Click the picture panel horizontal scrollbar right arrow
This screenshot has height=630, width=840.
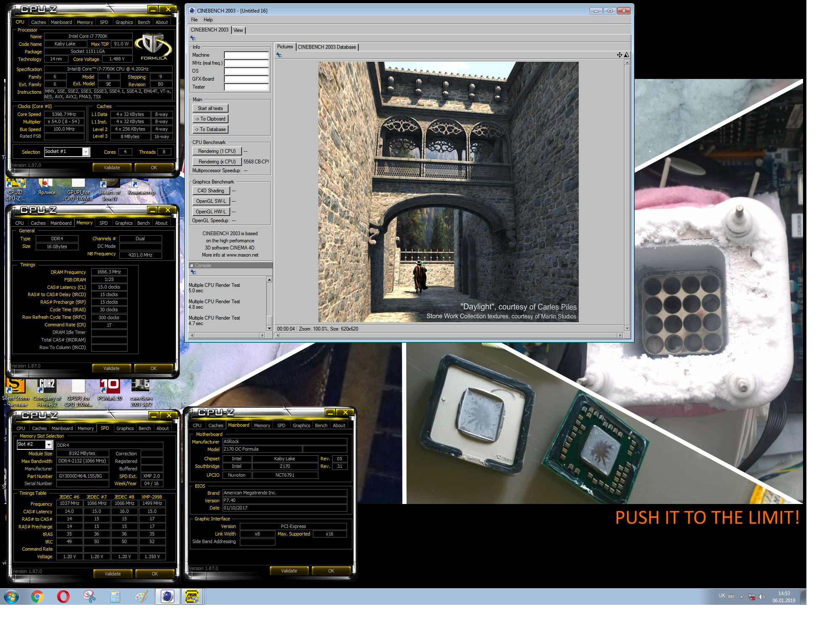pos(620,335)
